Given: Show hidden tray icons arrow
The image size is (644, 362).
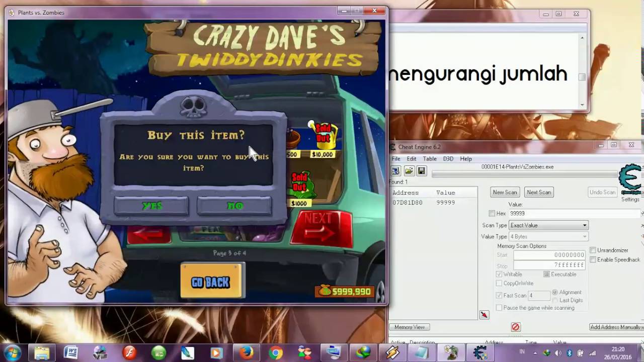Looking at the screenshot, I should (535, 352).
